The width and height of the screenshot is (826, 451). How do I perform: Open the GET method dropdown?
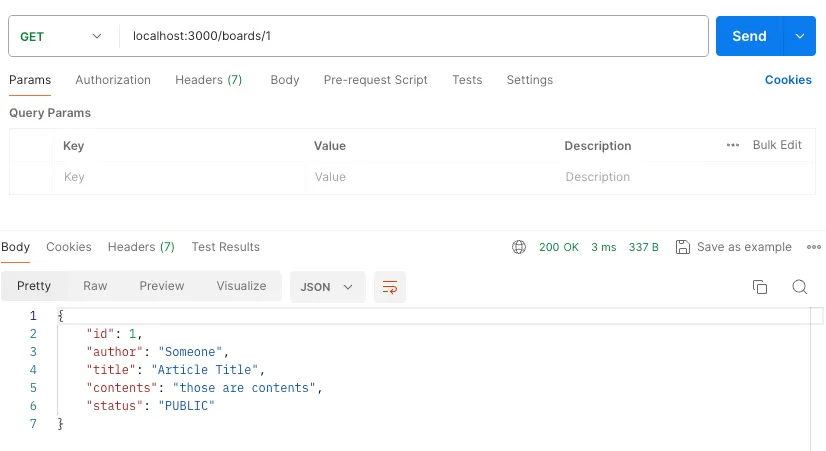pyautogui.click(x=61, y=36)
